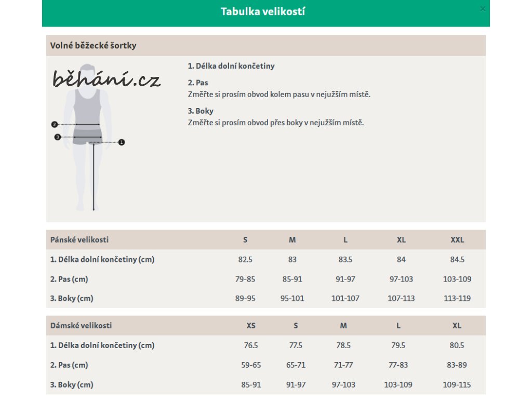Click the '79-85' men's waist value
This screenshot has width=532, height=399.
coord(245,279)
